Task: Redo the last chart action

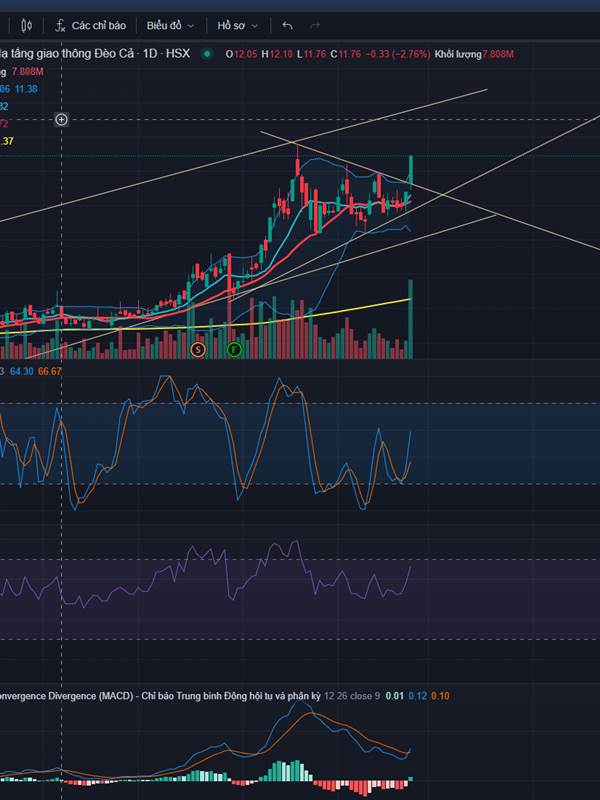Action: point(315,26)
